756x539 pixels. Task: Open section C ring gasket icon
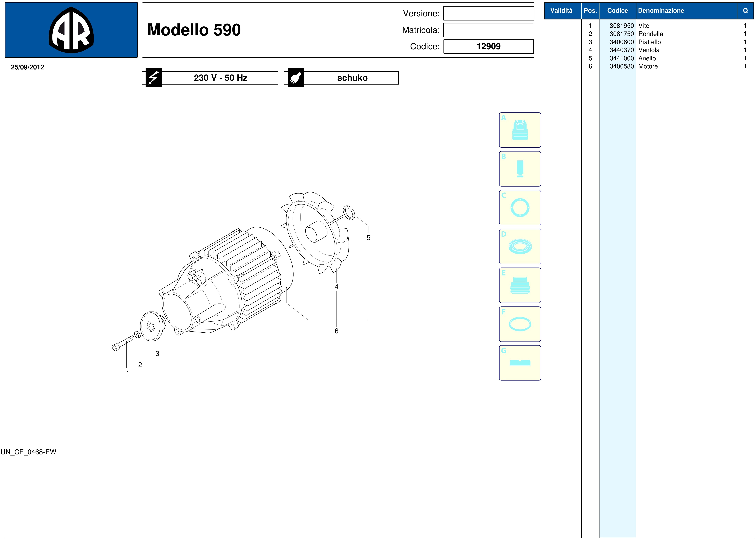click(520, 208)
